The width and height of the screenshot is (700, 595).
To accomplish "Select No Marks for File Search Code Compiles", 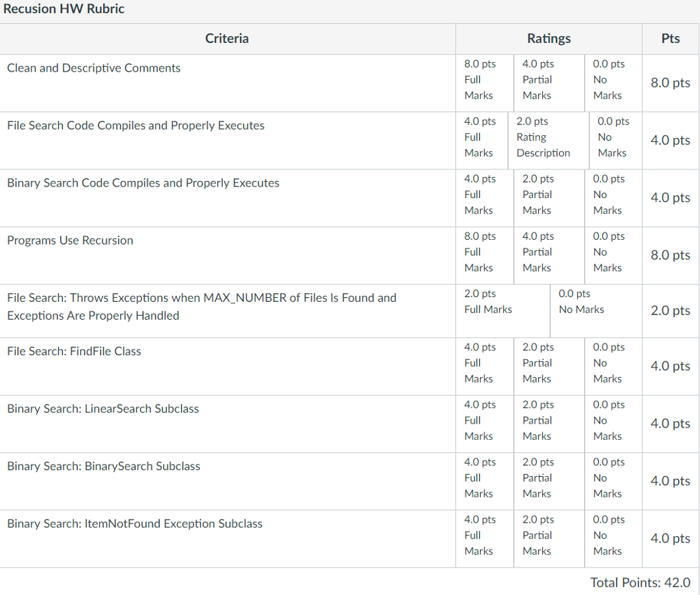I will (613, 137).
